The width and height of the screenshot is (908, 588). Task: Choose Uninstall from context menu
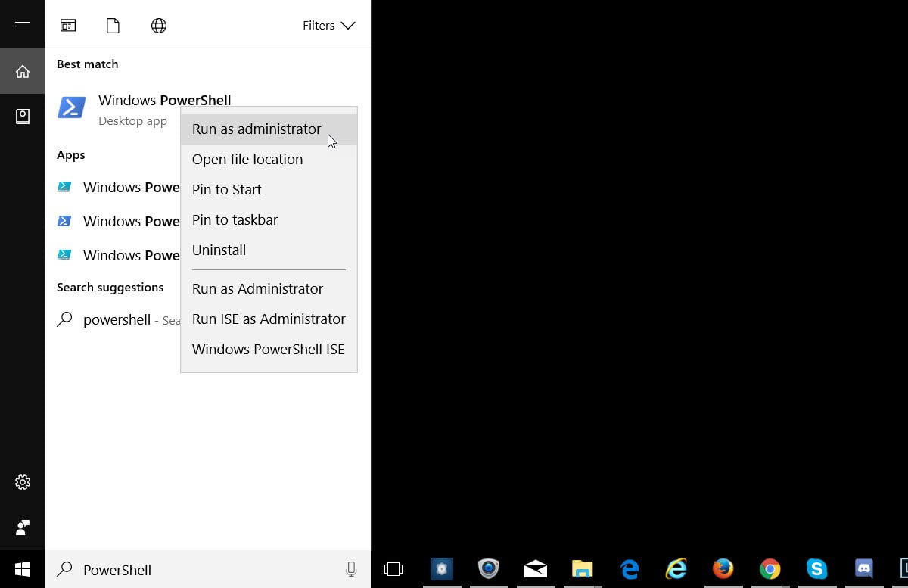[x=269, y=250]
